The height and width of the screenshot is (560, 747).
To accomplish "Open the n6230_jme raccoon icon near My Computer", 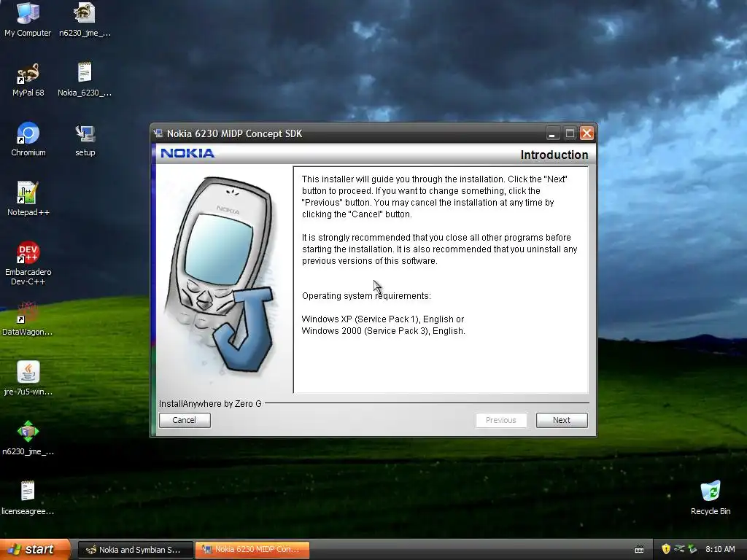I will [85, 19].
